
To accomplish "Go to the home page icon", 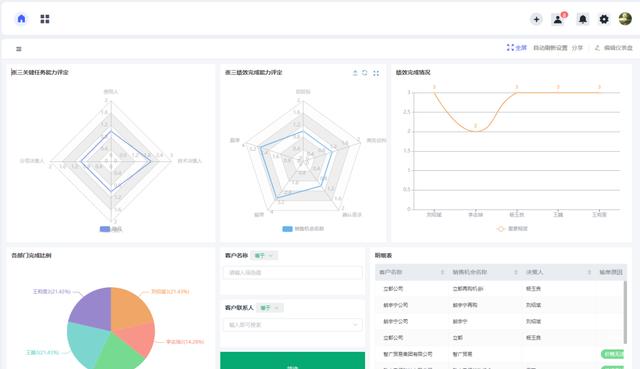I will tap(21, 19).
